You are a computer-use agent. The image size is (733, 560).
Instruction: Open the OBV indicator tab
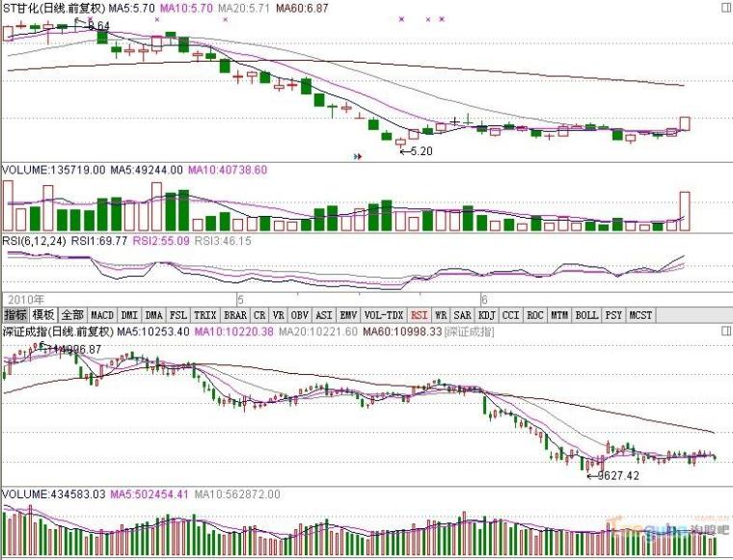pyautogui.click(x=300, y=315)
